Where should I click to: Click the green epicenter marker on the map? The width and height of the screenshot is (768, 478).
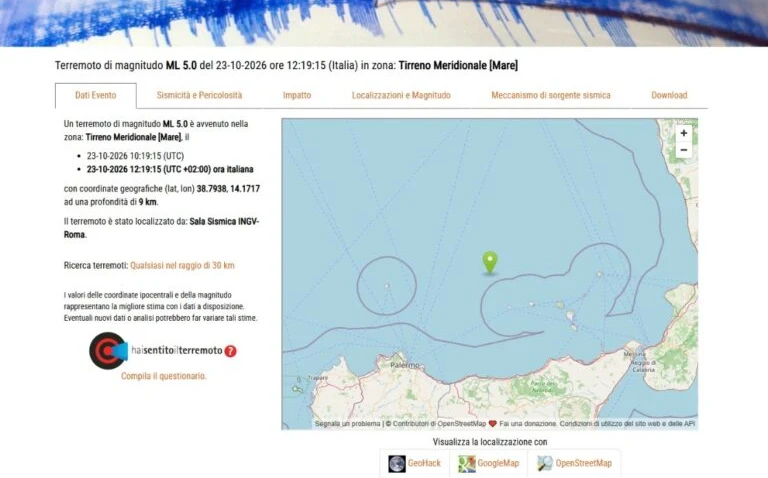490,263
